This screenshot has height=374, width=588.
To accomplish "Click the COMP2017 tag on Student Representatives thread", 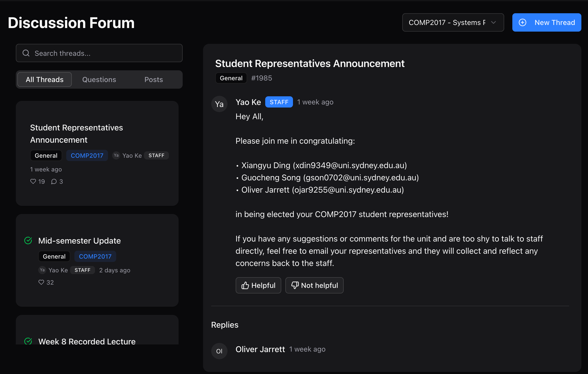I will click(x=87, y=155).
